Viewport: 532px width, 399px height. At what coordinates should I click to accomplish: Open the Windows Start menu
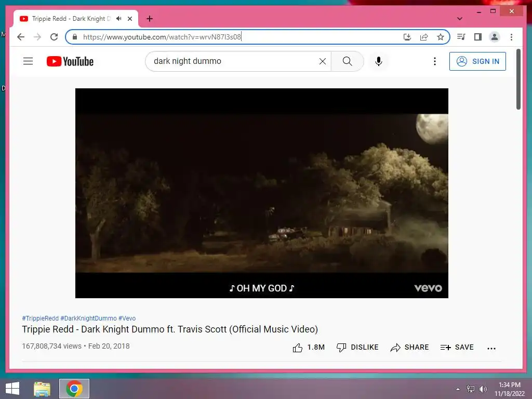point(12,389)
